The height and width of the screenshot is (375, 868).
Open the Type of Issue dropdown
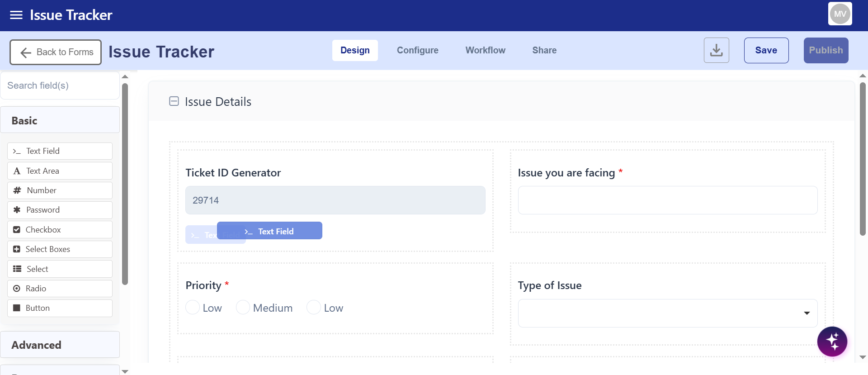point(667,313)
